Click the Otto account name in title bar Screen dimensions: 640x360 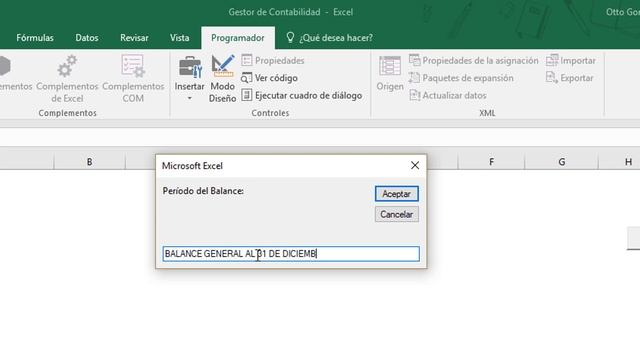[622, 12]
